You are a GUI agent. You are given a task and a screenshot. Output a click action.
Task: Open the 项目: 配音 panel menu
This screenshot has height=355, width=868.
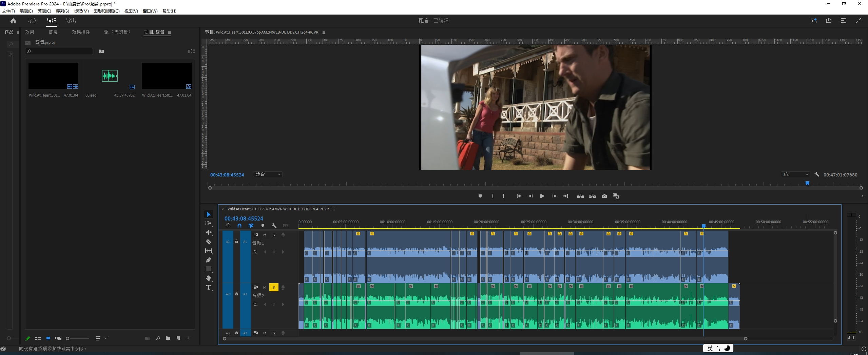point(170,33)
